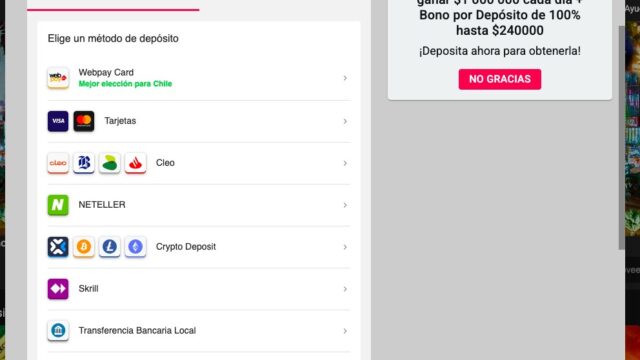Select the Bitcoin icon
The width and height of the screenshot is (640, 360).
[84, 247]
